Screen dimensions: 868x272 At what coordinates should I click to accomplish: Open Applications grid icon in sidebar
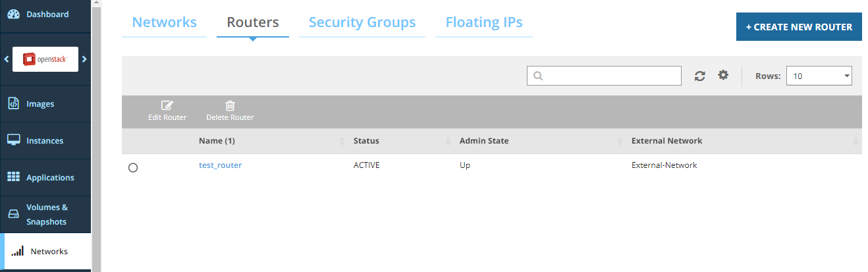tap(13, 177)
